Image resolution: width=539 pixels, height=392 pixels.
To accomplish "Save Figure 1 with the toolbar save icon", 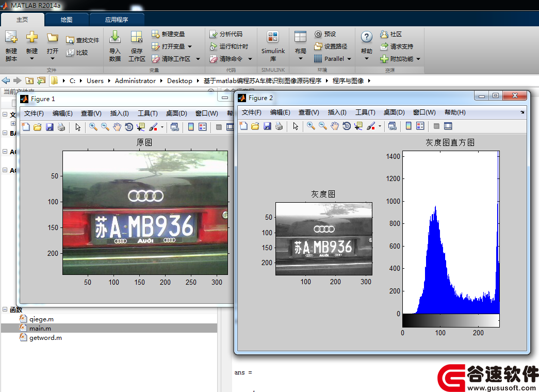I will point(50,127).
